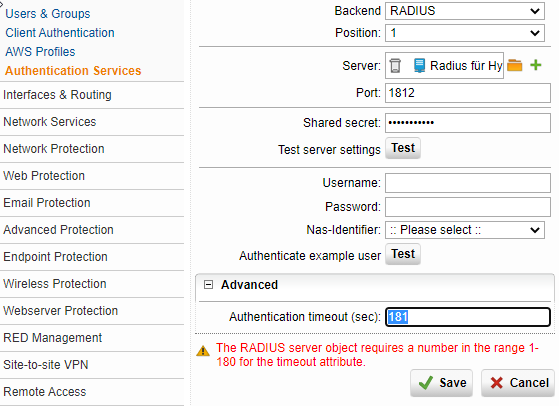Viewport: 559px width, 406px height.
Task: Open the Nas-Identifier dropdown
Action: click(x=465, y=230)
